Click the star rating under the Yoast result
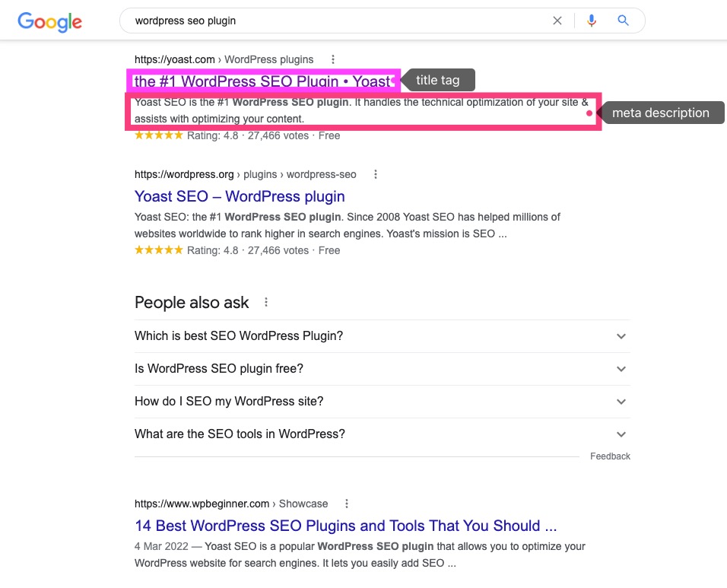727x588 pixels. coord(159,135)
